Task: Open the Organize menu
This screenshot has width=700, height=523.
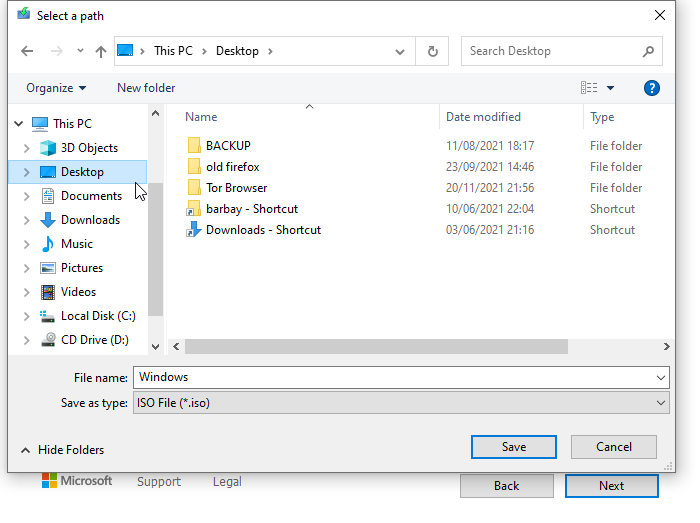Action: pyautogui.click(x=56, y=88)
